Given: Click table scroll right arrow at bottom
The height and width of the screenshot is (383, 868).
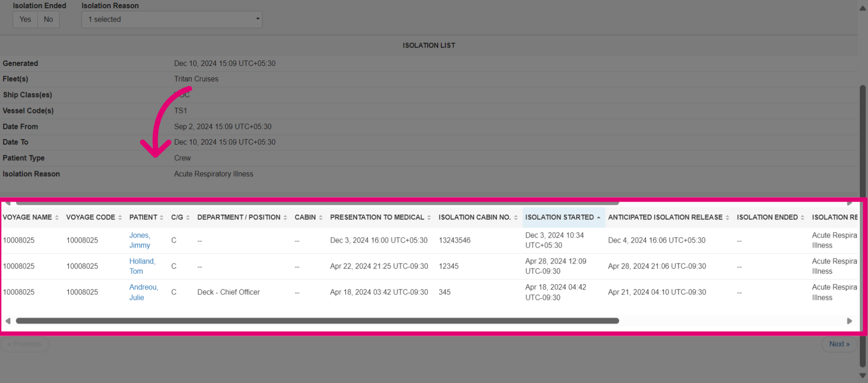Looking at the screenshot, I should 849,321.
